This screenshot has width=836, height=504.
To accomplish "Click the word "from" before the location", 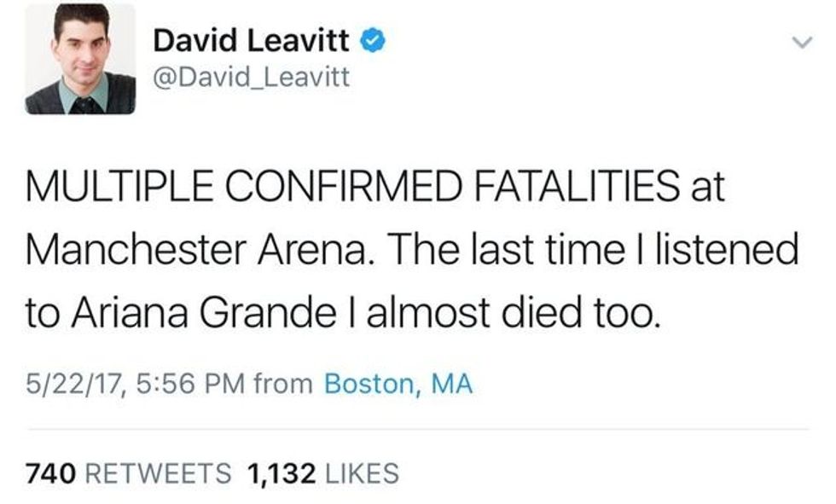I will 284,384.
